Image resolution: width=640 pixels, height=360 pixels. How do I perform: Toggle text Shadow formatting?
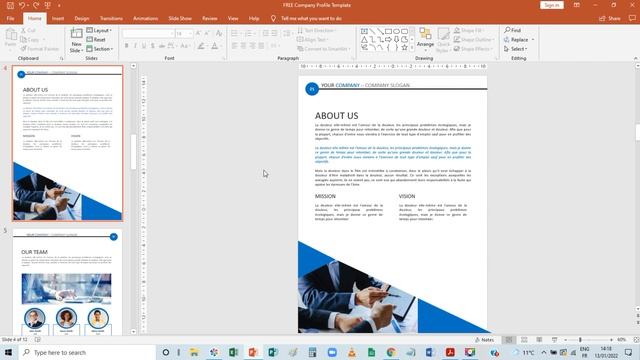(x=153, y=46)
